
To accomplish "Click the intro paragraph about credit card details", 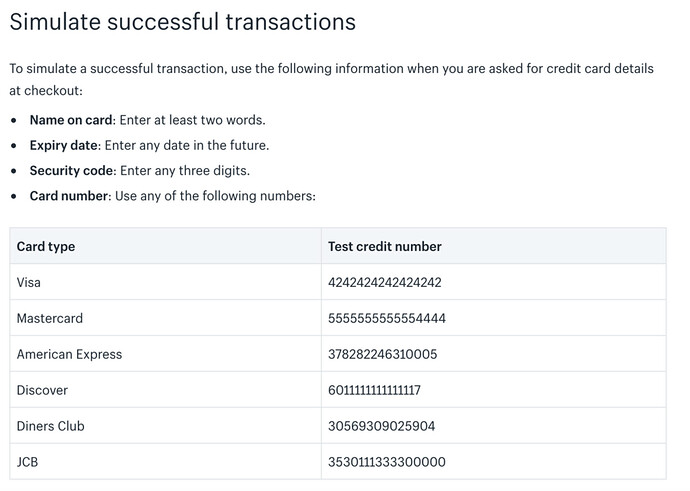I will point(331,80).
